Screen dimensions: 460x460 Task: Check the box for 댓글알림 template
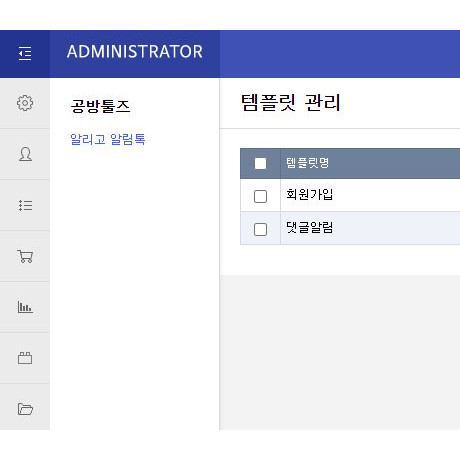[260, 229]
